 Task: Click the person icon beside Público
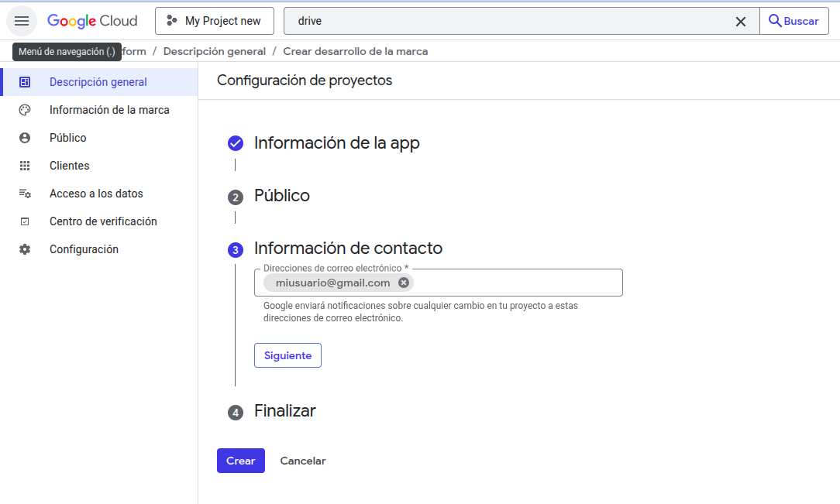[x=25, y=138]
